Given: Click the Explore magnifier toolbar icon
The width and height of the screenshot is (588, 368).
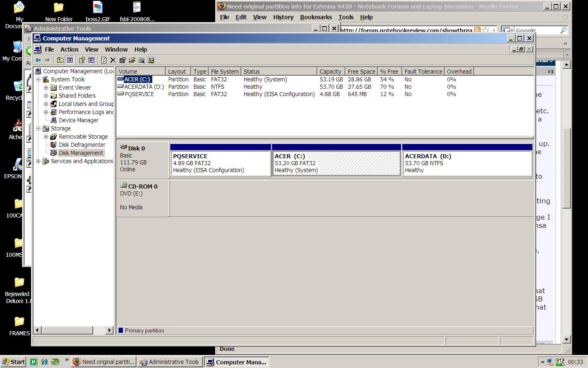Looking at the screenshot, I should click(141, 60).
